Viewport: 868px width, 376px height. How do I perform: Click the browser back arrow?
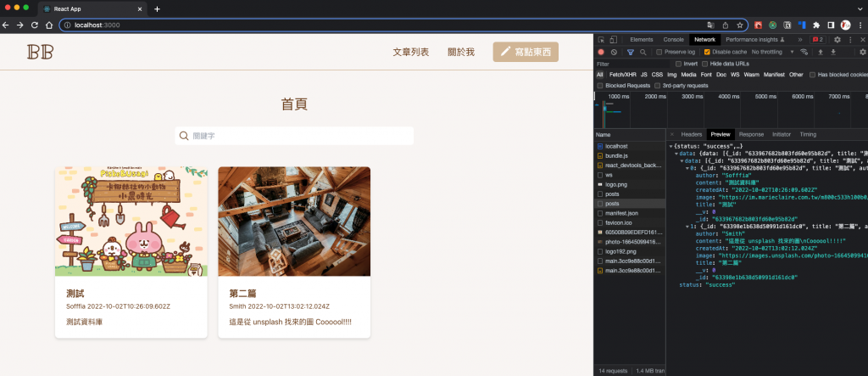[x=6, y=25]
